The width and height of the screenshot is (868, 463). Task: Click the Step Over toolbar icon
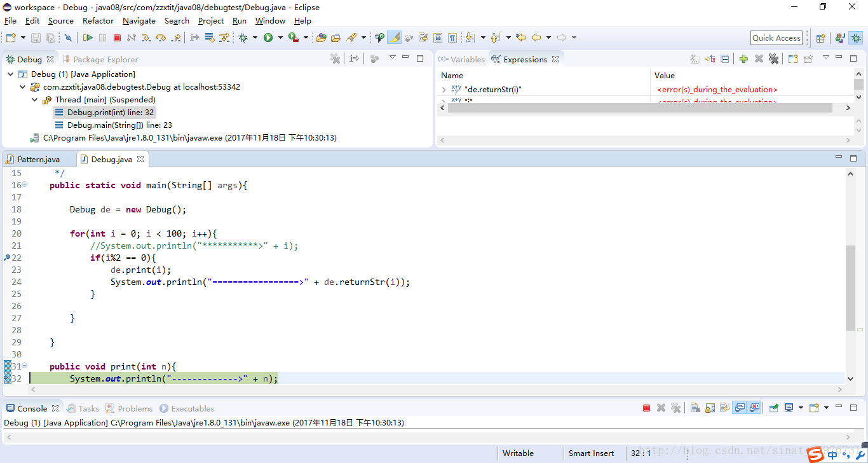click(161, 38)
